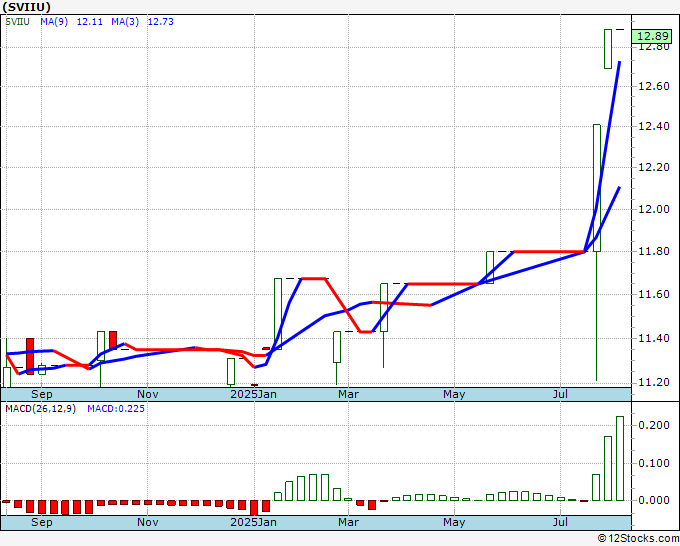The image size is (680, 546).
Task: Click Sep on the MACD panel date axis
Action: (42, 522)
